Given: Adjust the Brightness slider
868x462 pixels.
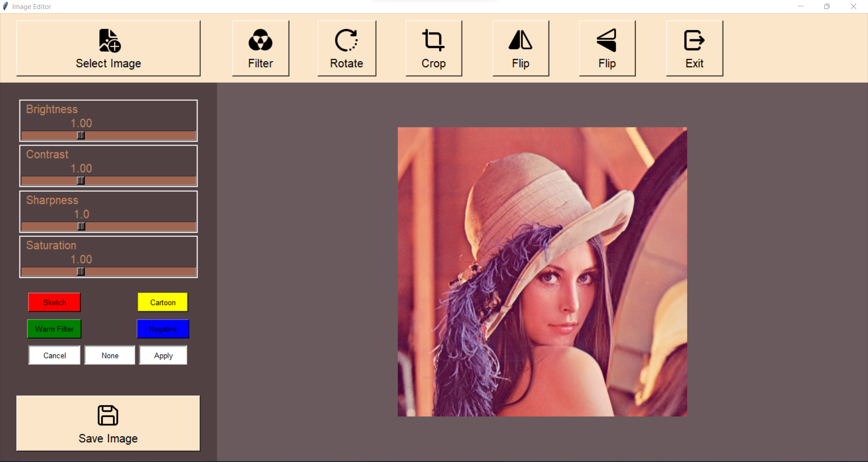Looking at the screenshot, I should (x=80, y=135).
